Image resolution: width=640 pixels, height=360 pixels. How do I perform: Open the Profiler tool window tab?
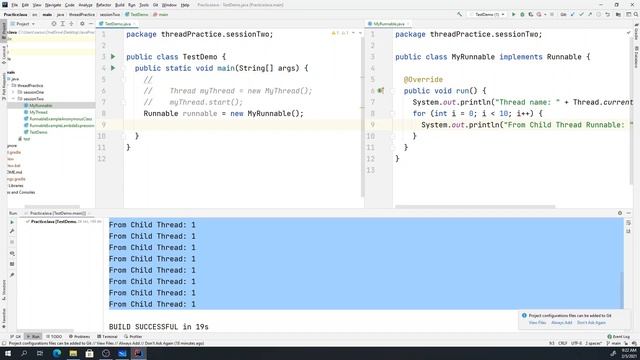[133, 336]
